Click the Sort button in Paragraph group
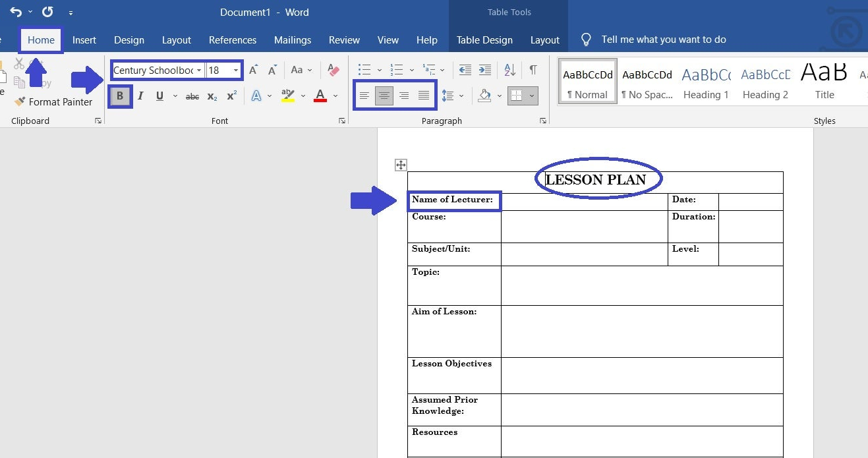 point(509,69)
